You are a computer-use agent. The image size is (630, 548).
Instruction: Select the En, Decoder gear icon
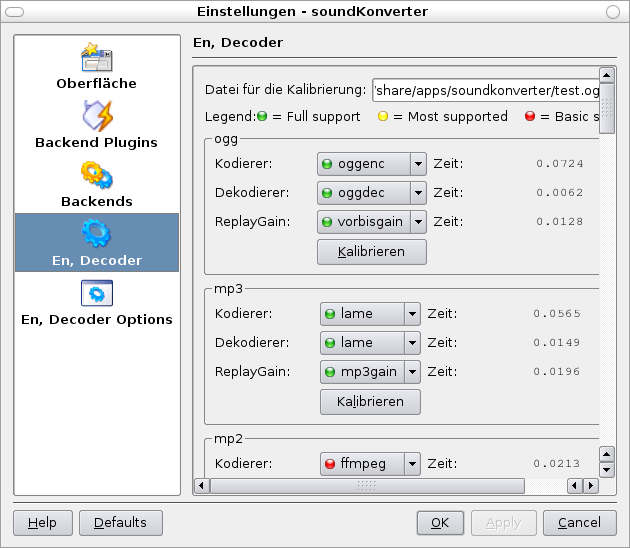pos(97,233)
